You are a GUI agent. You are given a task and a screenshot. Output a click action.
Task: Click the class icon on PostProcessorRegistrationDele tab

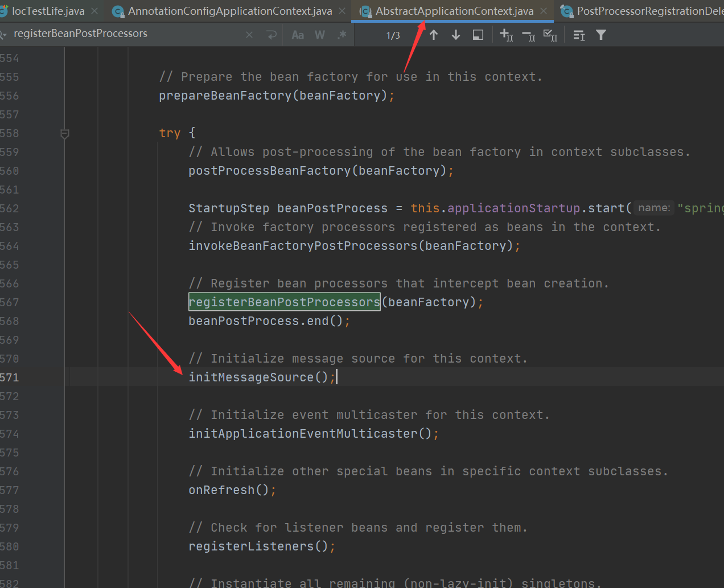566,11
